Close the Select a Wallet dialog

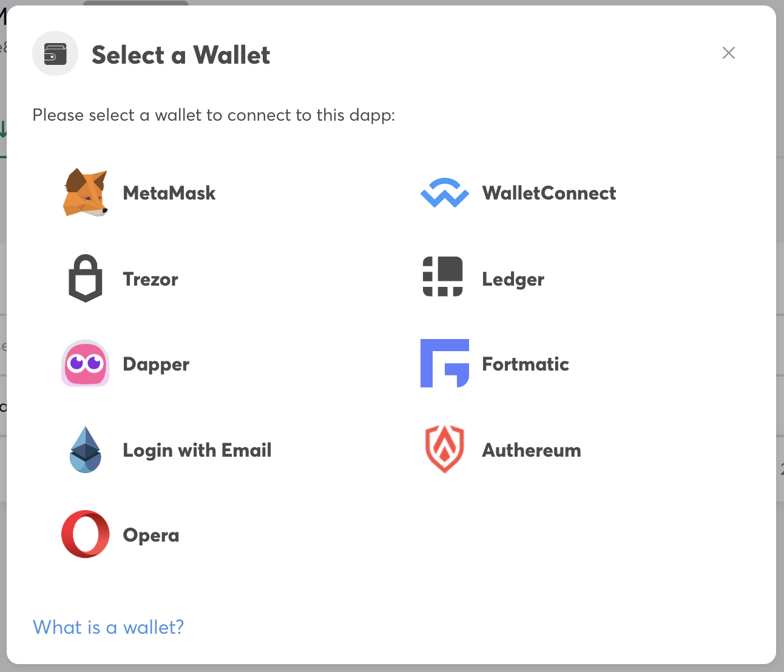click(729, 53)
